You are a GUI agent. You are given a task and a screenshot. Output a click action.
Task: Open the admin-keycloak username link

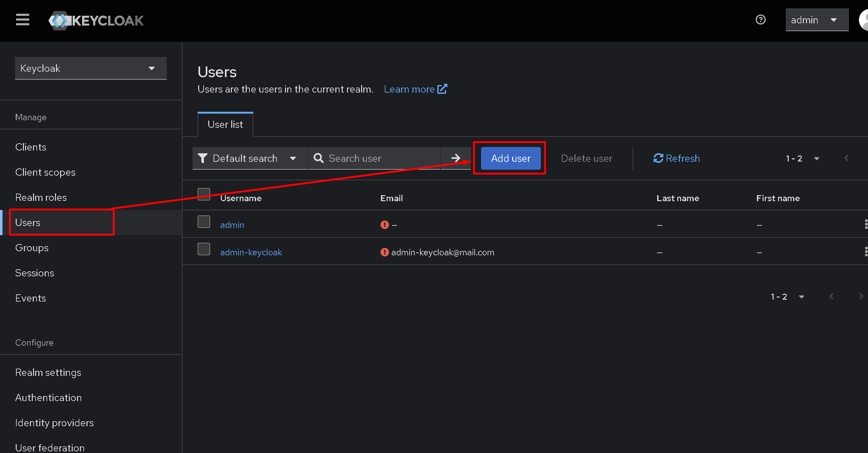251,252
